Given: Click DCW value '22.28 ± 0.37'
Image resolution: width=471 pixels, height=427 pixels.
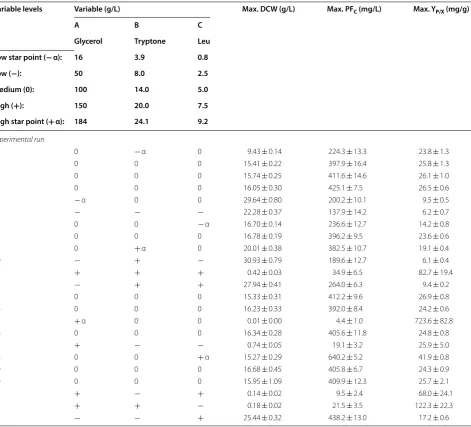Looking at the screenshot, I should point(262,212).
